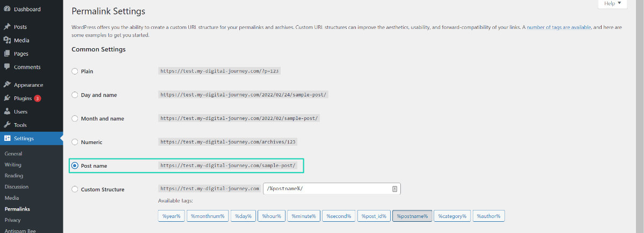Open the Plugins menu
This screenshot has height=233, width=644.
[31, 98]
